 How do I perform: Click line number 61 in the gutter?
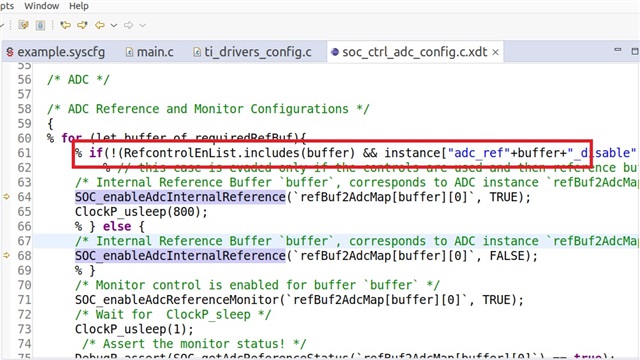24,153
